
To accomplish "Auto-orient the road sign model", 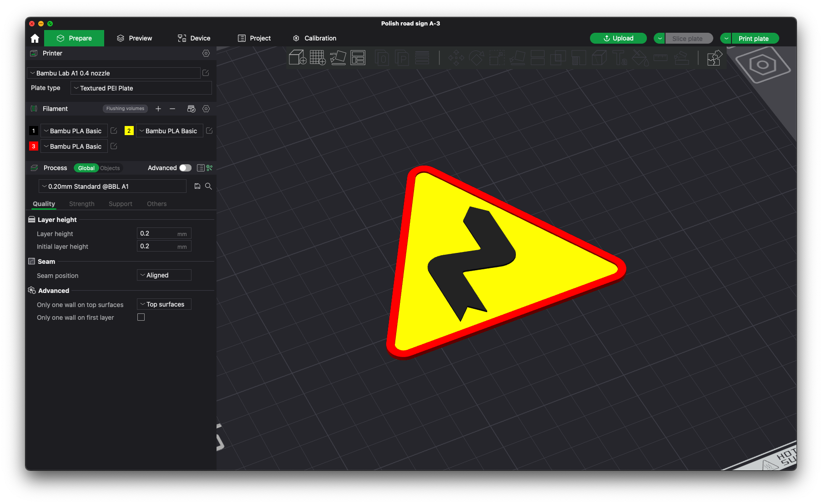I will tap(338, 58).
